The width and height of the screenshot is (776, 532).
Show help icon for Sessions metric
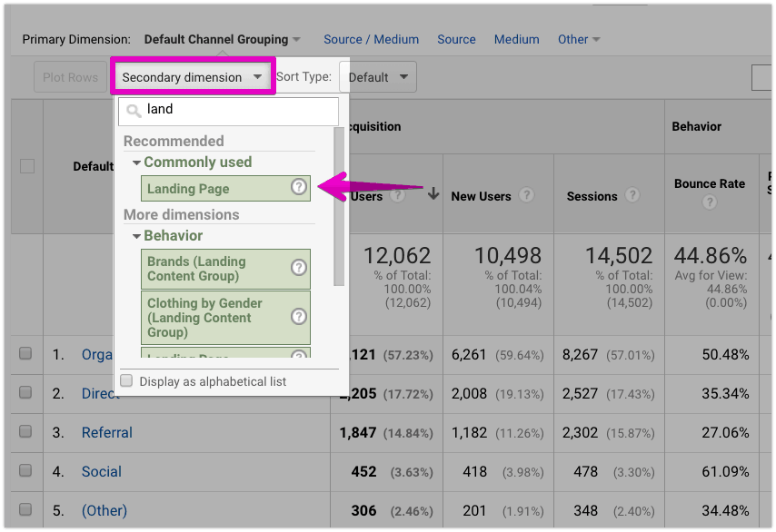[x=632, y=195]
